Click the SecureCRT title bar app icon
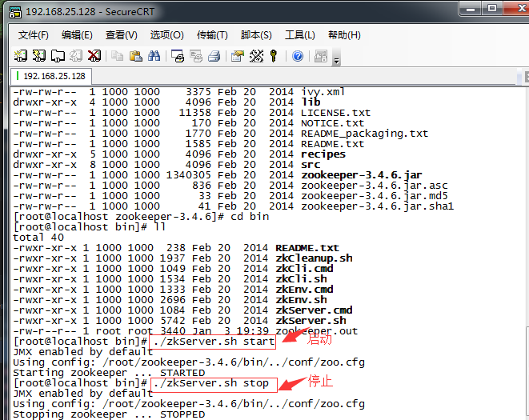 15,12
